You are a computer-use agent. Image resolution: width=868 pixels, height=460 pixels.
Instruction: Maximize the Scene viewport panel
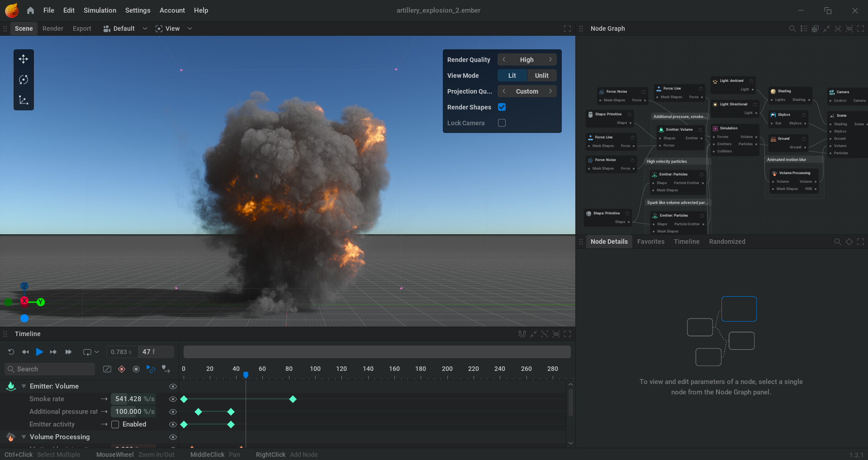coord(567,28)
